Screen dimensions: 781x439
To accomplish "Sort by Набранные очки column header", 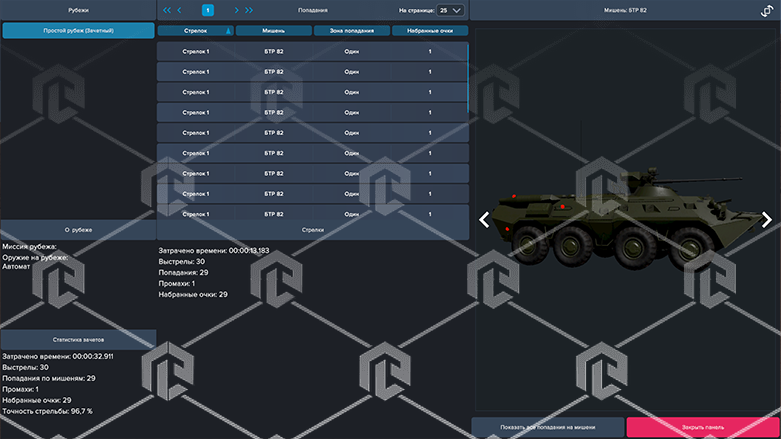I will (x=430, y=31).
